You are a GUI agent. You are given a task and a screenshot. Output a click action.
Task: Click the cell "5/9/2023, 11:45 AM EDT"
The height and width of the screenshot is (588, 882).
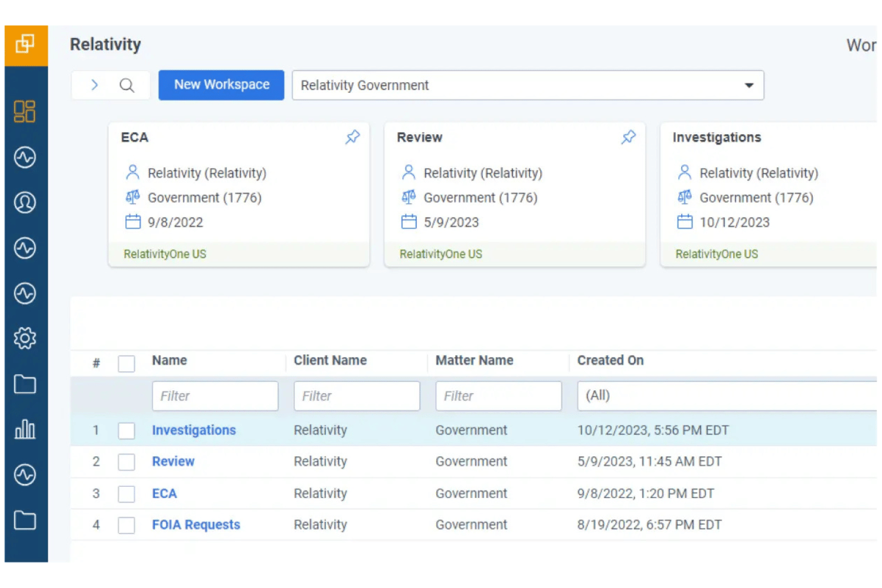click(x=650, y=461)
